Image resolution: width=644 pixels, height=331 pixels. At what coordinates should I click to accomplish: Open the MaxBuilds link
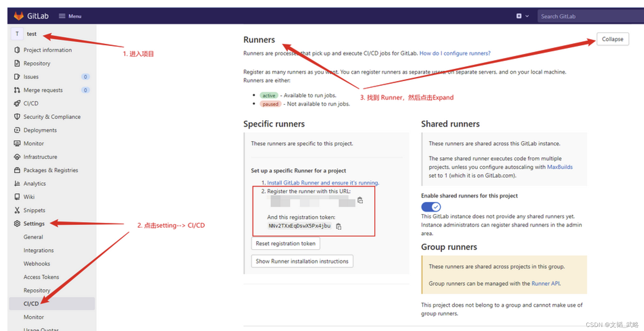560,167
